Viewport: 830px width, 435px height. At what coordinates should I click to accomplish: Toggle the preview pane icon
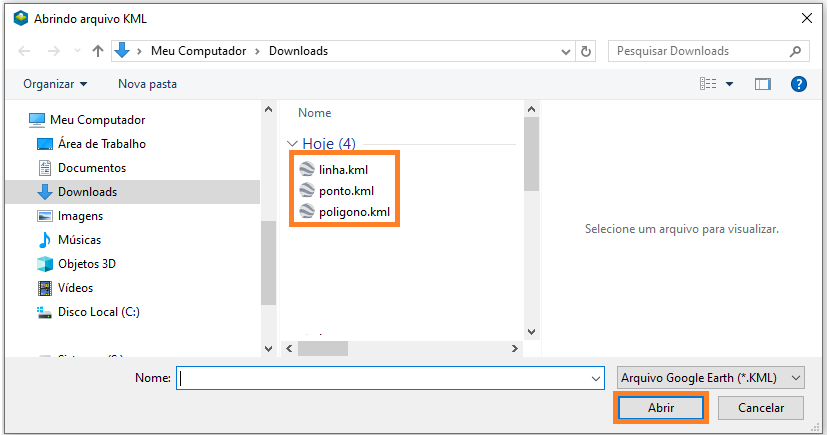tap(763, 84)
